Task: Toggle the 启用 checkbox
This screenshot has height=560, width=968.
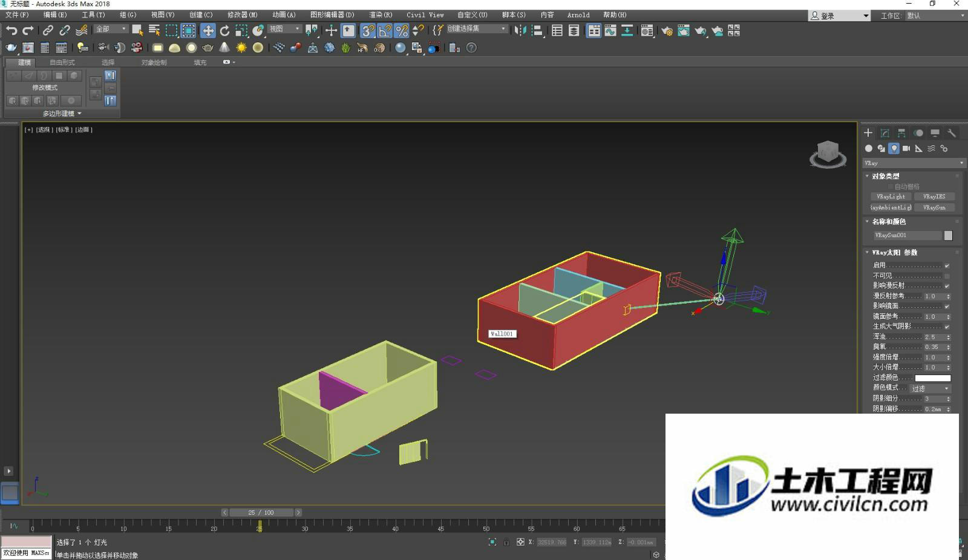Action: pos(947,265)
